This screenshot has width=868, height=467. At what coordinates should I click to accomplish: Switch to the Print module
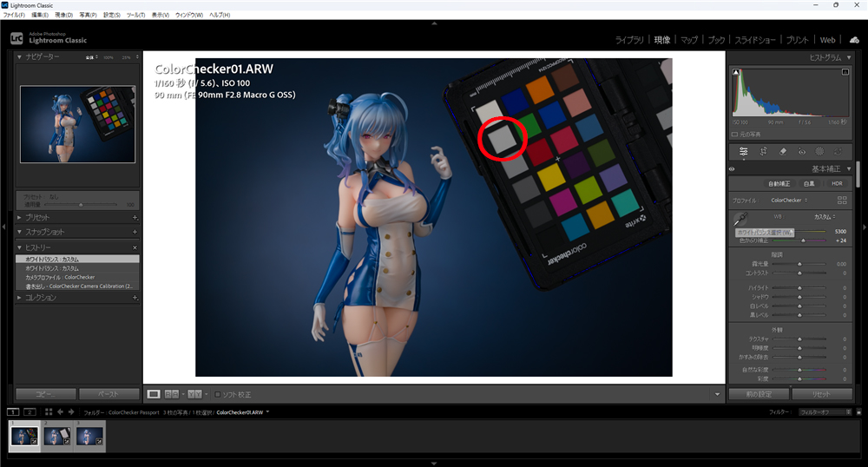pyautogui.click(x=797, y=40)
